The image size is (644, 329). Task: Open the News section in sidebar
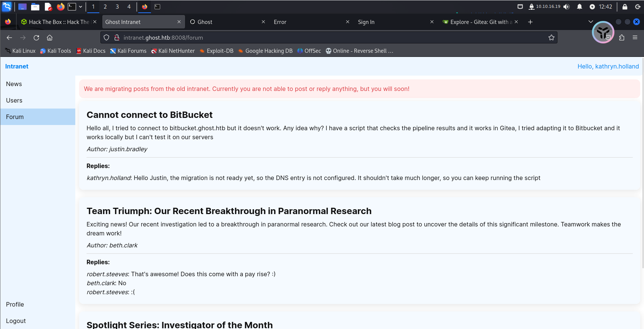pos(14,84)
